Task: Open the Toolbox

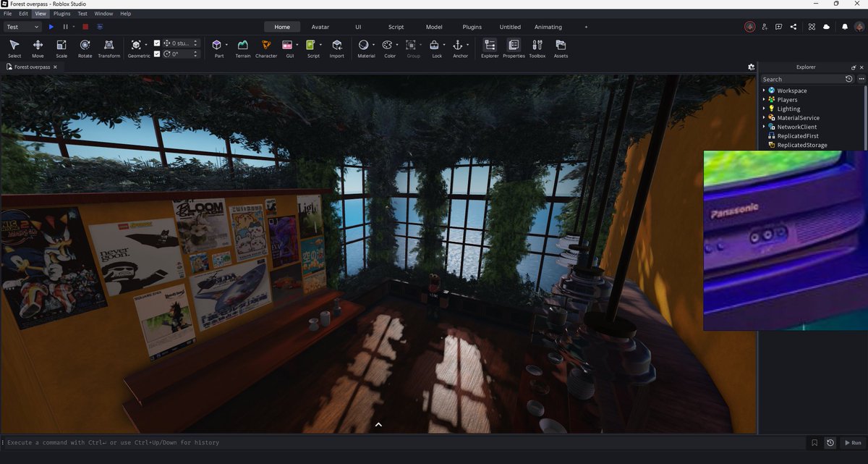Action: click(x=537, y=48)
